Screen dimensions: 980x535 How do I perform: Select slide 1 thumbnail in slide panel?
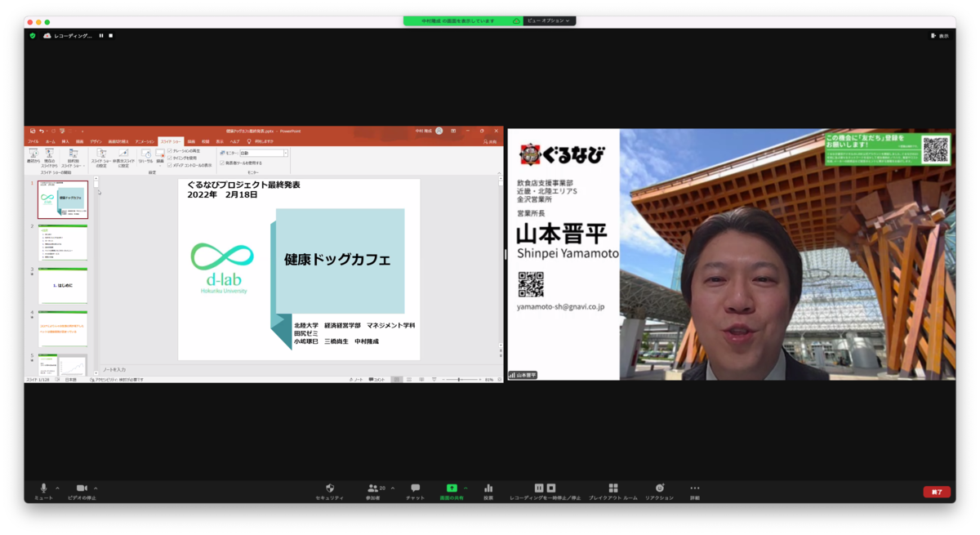(x=63, y=199)
